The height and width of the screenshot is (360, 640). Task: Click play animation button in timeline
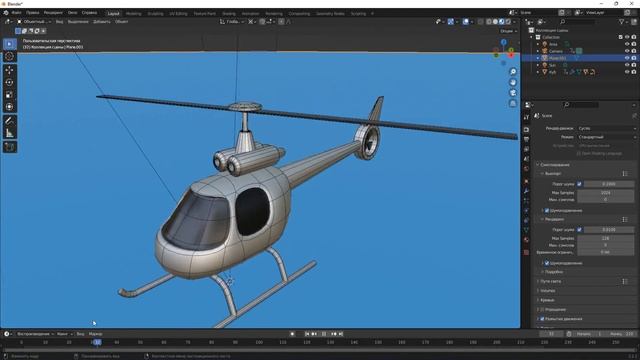324,334
